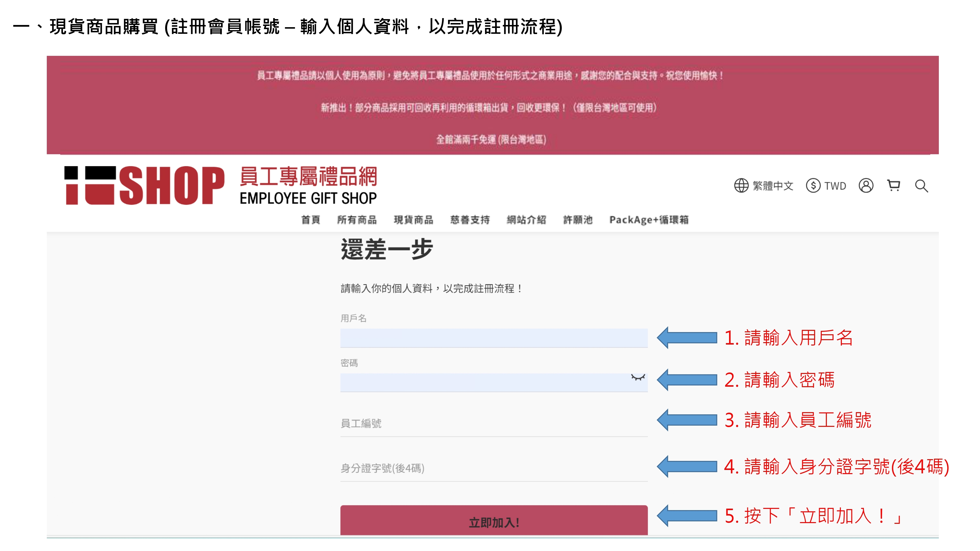Open the 繁體中文 language selector
Viewport: 980px width, 551px height.
pos(763,186)
